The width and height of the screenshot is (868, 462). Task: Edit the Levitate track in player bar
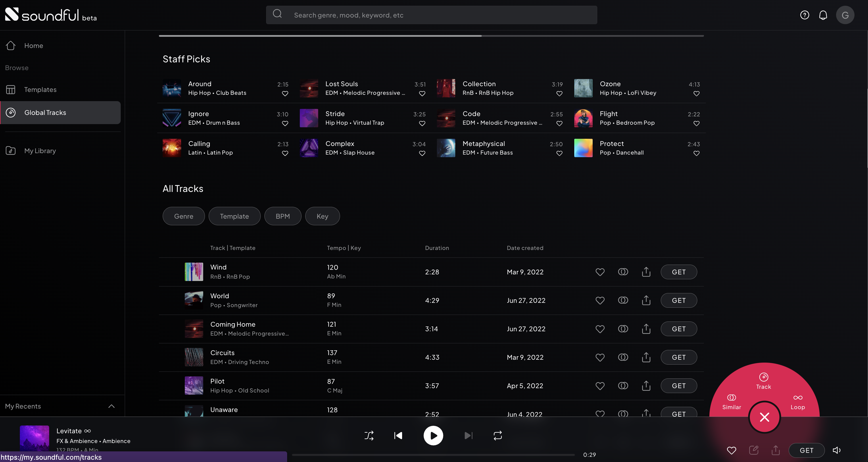754,450
